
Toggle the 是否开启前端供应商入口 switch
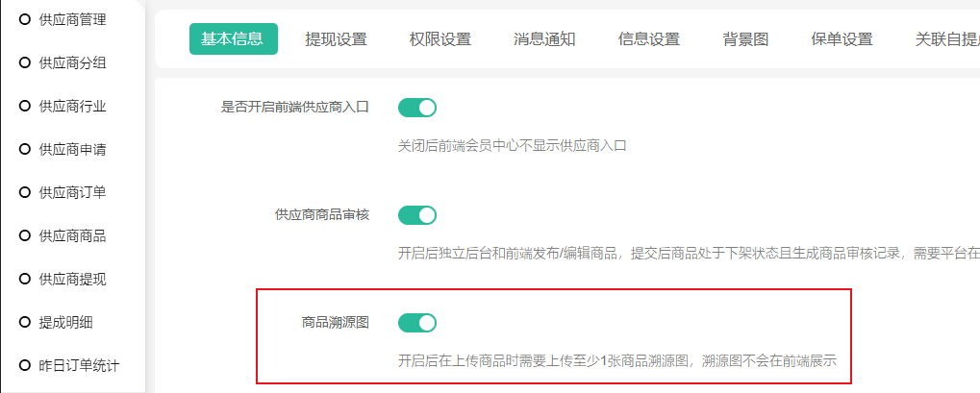pos(417,108)
